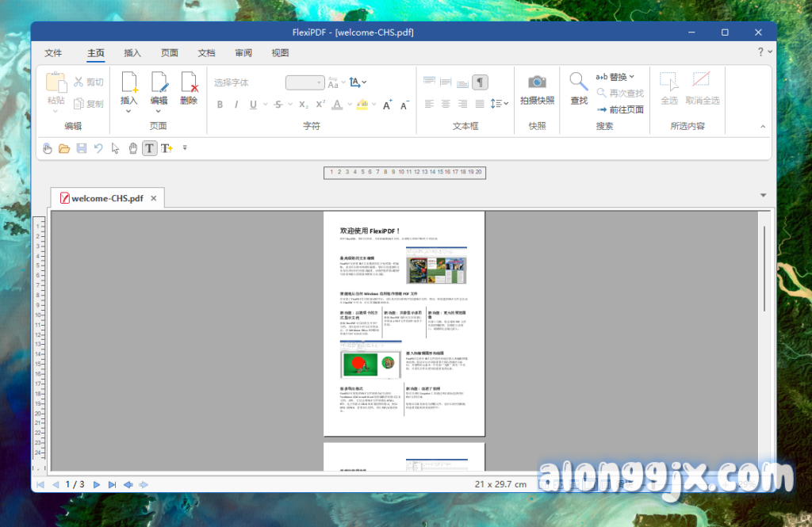Click the vertical scrollbar thumb

764,269
